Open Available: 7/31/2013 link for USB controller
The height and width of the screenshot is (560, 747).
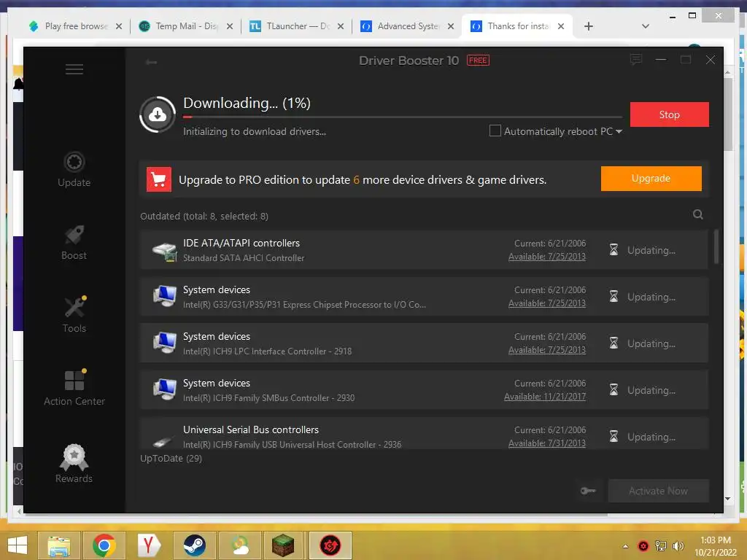547,443
